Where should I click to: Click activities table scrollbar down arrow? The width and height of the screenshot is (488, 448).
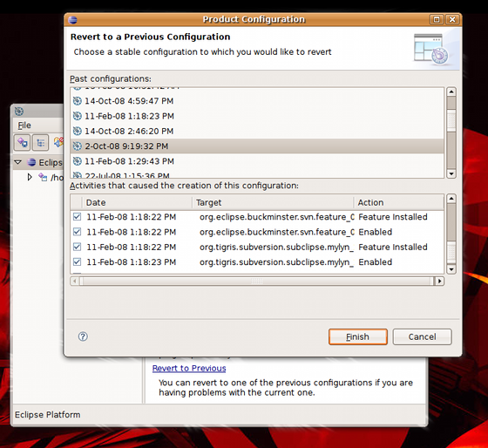point(451,269)
